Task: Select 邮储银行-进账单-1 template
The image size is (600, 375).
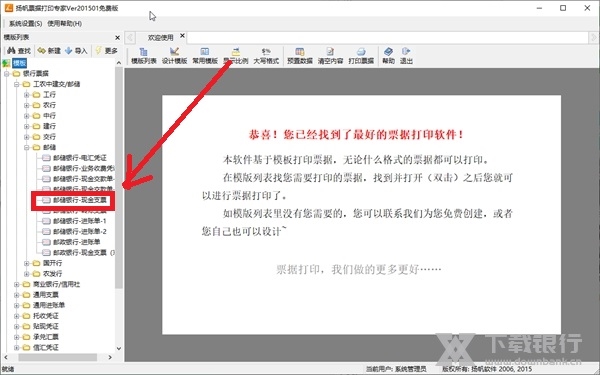Action: click(x=80, y=221)
